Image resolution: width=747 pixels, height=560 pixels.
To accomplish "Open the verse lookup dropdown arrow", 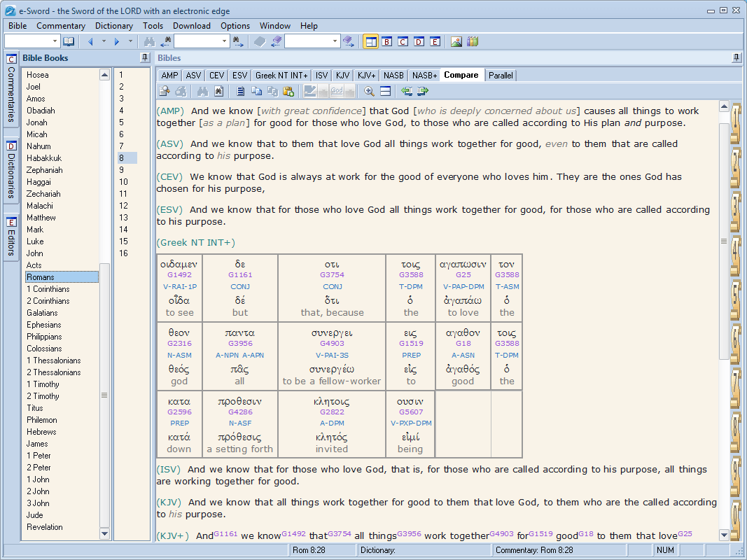I will [53, 41].
